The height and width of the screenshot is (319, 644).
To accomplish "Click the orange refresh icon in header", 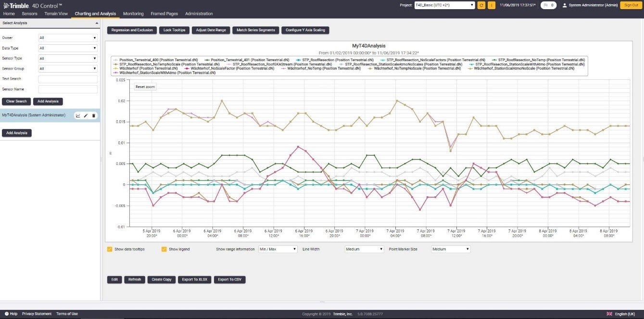I will point(481,5).
